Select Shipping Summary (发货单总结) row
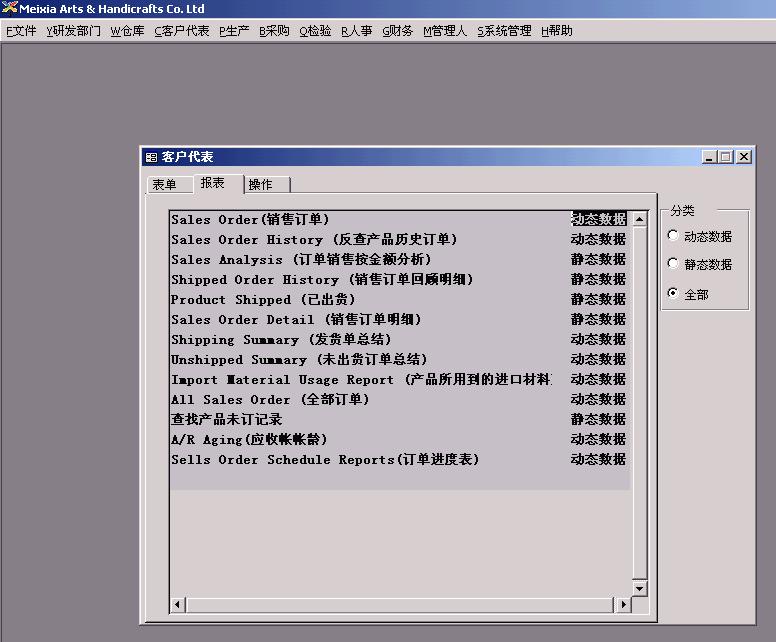The width and height of the screenshot is (776, 642). tap(399, 340)
